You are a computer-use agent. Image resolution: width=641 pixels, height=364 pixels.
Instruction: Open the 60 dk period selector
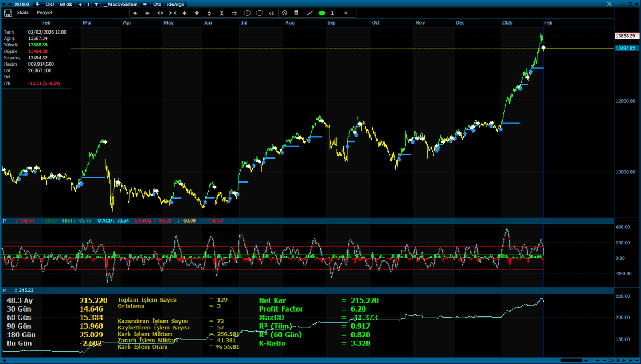point(66,4)
